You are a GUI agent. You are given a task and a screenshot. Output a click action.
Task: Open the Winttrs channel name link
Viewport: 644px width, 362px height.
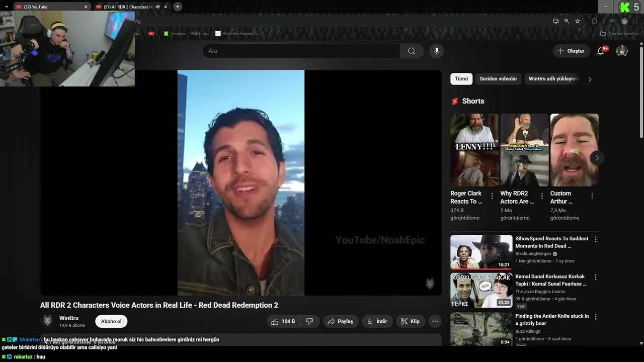click(x=69, y=318)
